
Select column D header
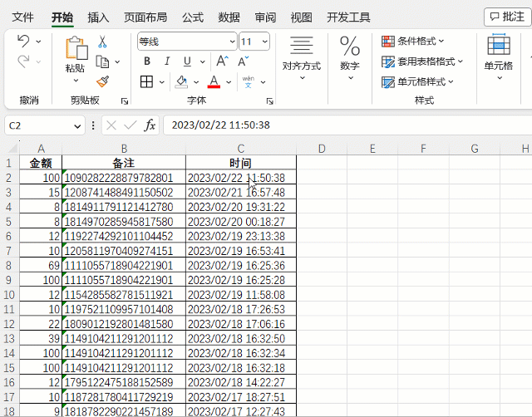(322, 149)
